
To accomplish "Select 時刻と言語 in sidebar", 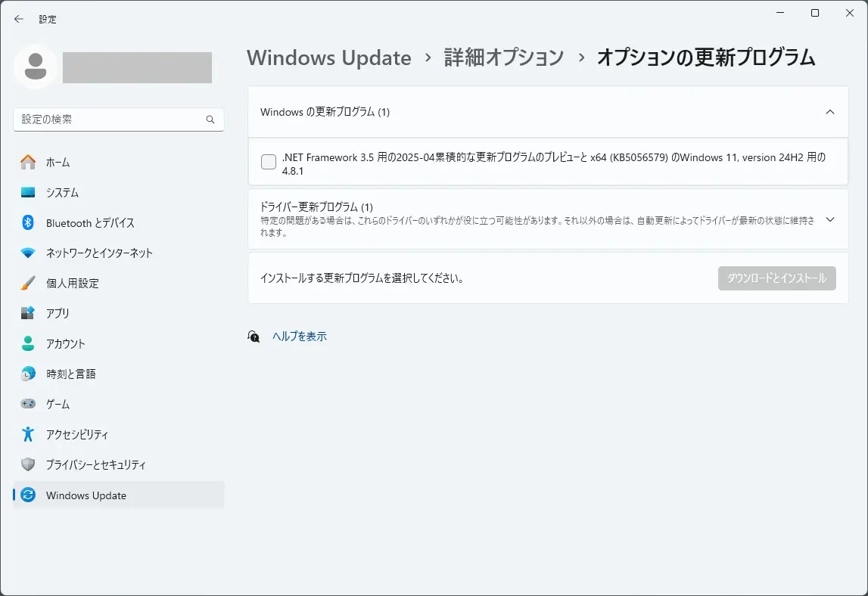I will pyautogui.click(x=119, y=374).
